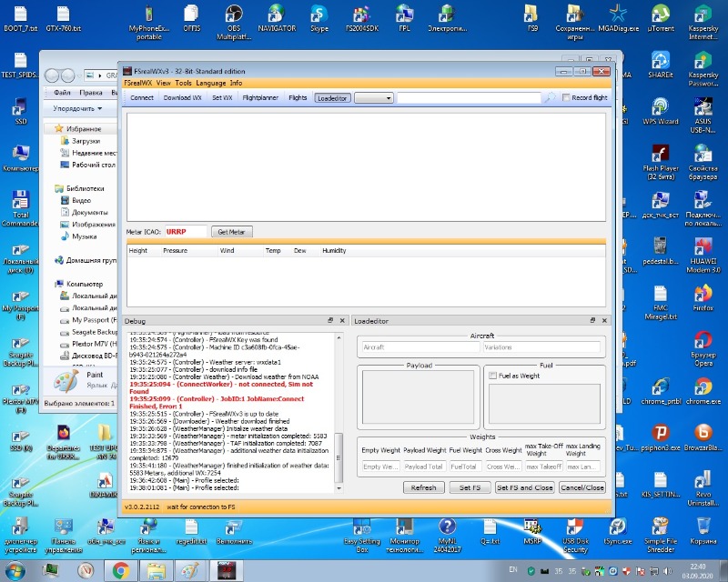Open the Tools menu
This screenshot has height=582, width=728.
coord(183,83)
